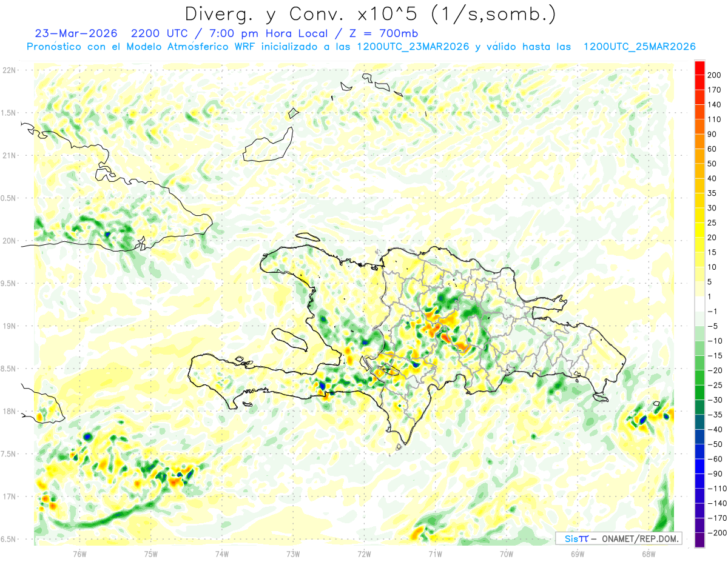Screen dimensions: 728x562
Task: Click the 18N latitude axis label
Action: click(8, 411)
